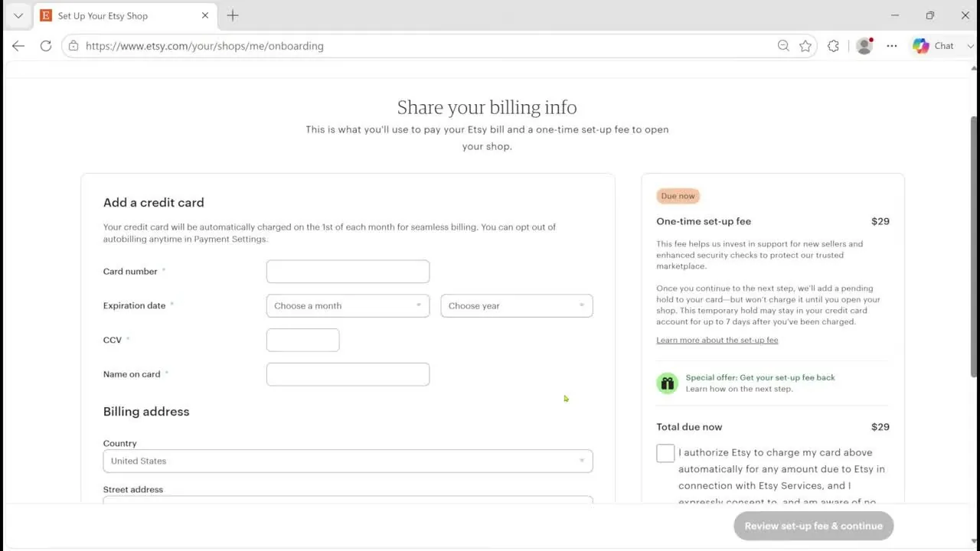The width and height of the screenshot is (980, 551).
Task: Click the zoom magnifier icon in address bar
Action: [783, 46]
